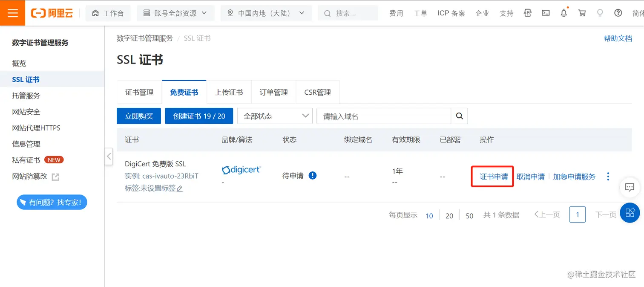Image resolution: width=644 pixels, height=287 pixels.
Task: Click the 简体 language selector
Action: point(638,13)
